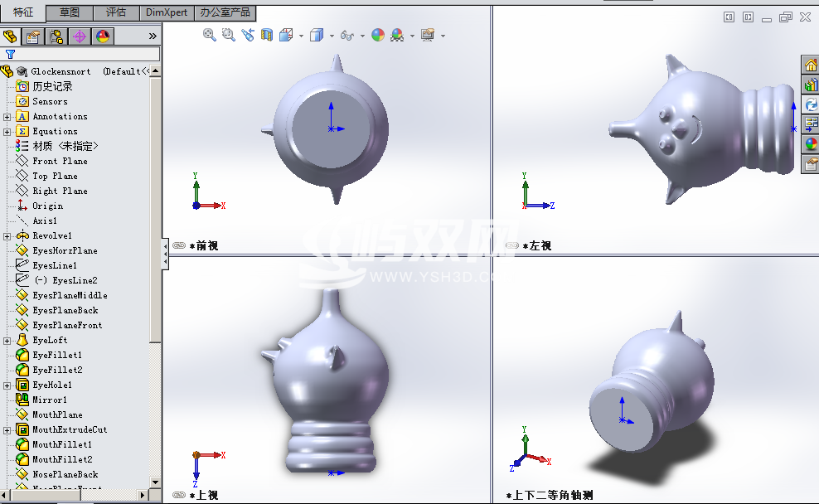The image size is (819, 504).
Task: Switch to the 办公室产品 tab
Action: coord(225,12)
